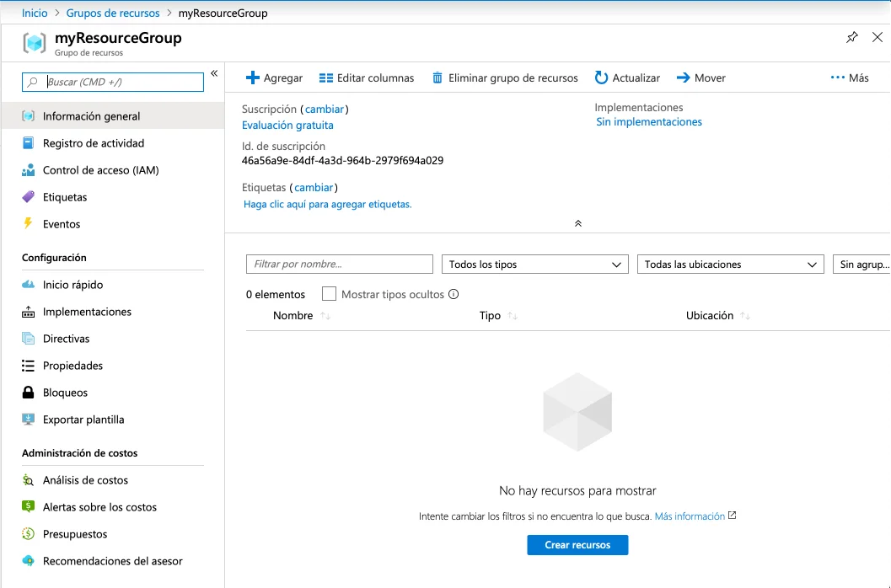Click the trash icon for Eliminar grupo de recursos

click(437, 78)
